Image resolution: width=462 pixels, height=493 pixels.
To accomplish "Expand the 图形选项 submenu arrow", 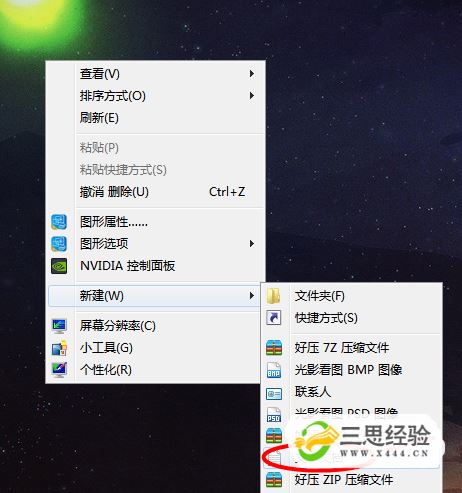I will point(252,244).
